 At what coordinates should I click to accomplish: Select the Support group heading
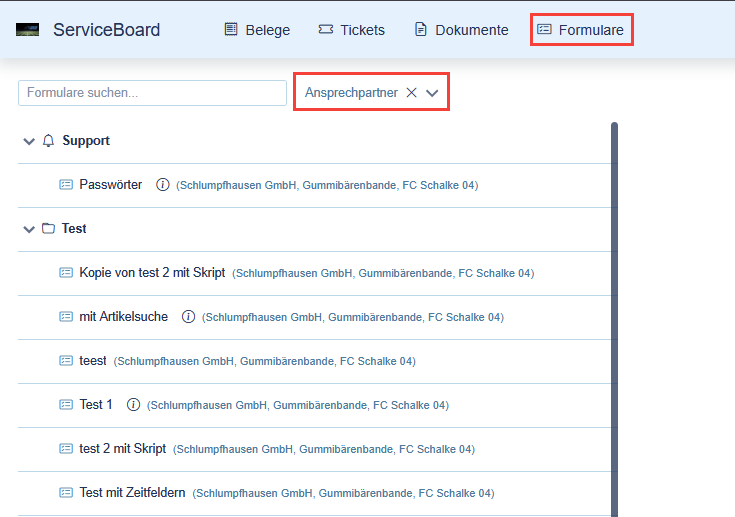click(86, 141)
